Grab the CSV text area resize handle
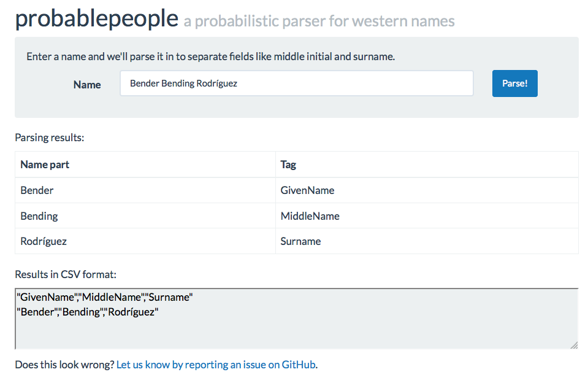 [574, 345]
